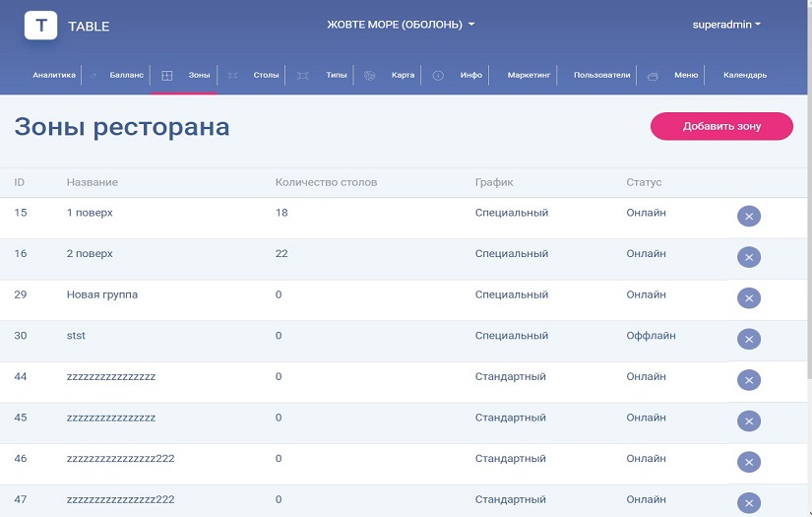Screen dimensions: 812x517
Task: Click the Зоны ресторана page heading
Action: [122, 127]
